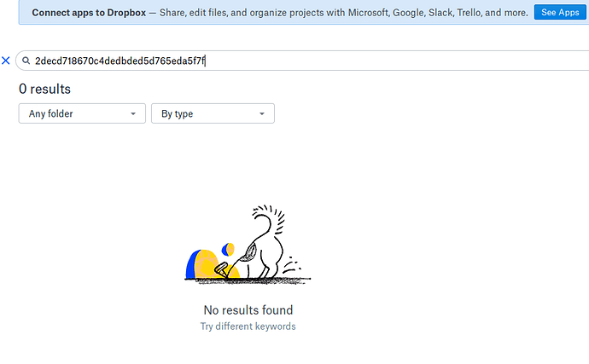The height and width of the screenshot is (364, 589).
Task: Click the X icon to clear search
Action: [6, 61]
